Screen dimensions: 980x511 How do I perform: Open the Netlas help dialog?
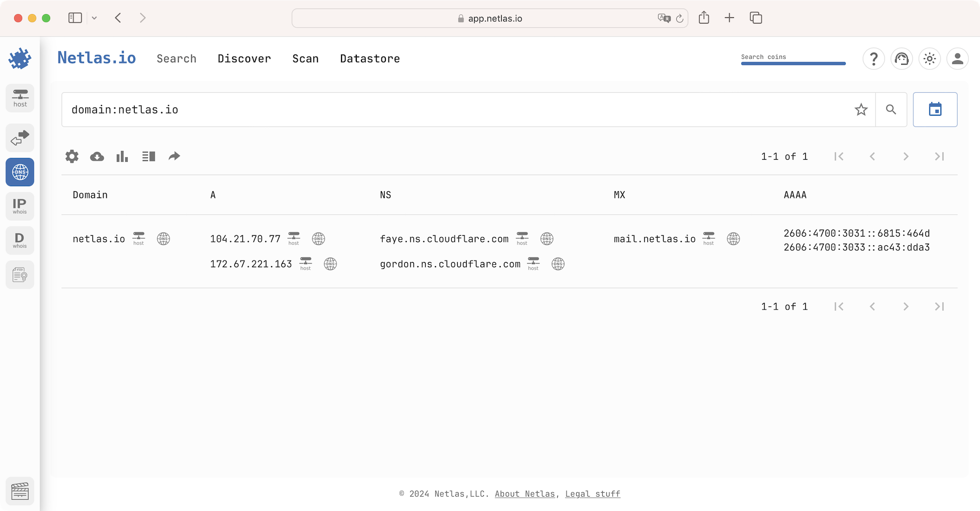point(874,59)
